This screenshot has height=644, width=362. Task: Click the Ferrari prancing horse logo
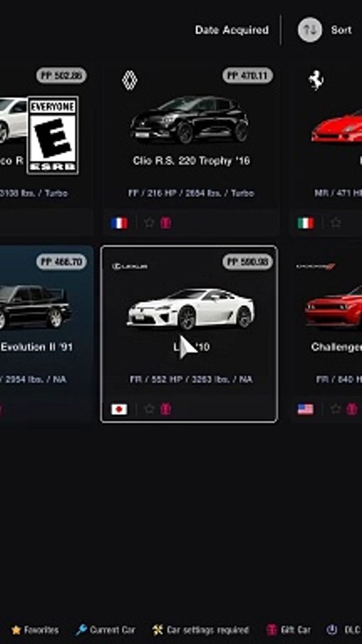pos(316,80)
